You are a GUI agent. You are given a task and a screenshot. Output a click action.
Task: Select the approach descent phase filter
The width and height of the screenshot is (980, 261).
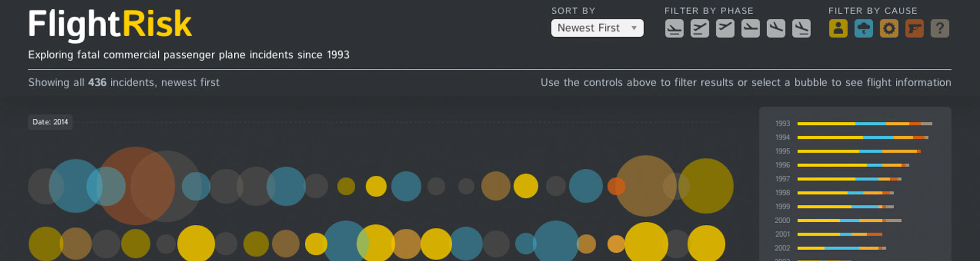776,29
